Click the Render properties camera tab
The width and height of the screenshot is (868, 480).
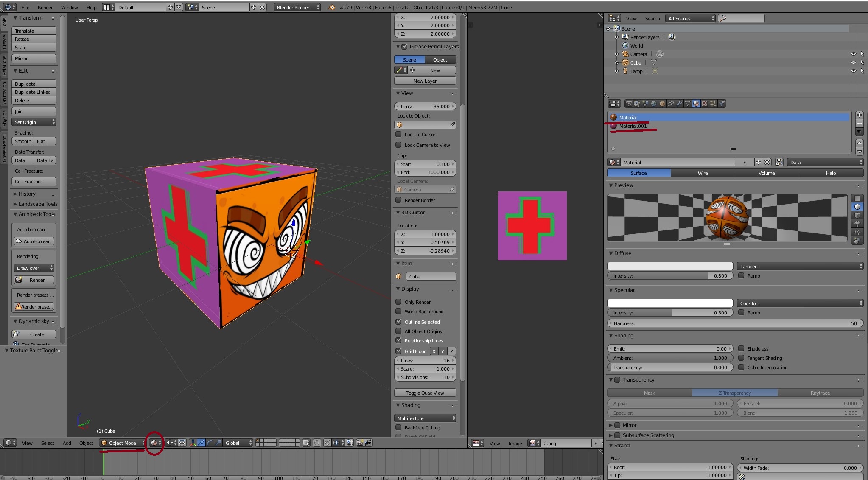628,104
